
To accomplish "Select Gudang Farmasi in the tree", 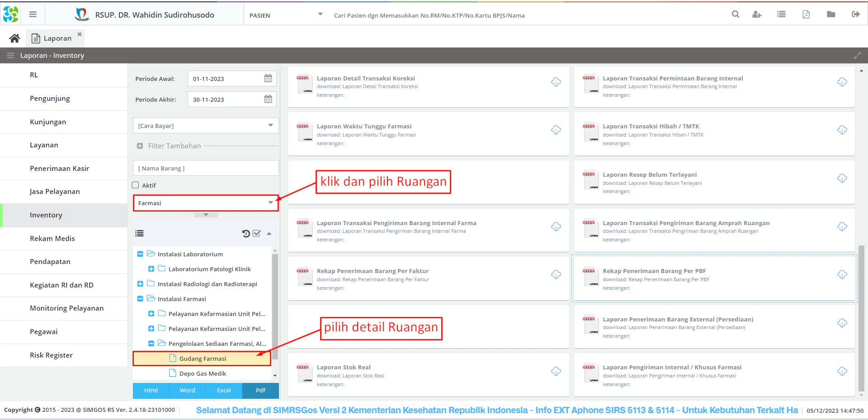I will tap(202, 359).
